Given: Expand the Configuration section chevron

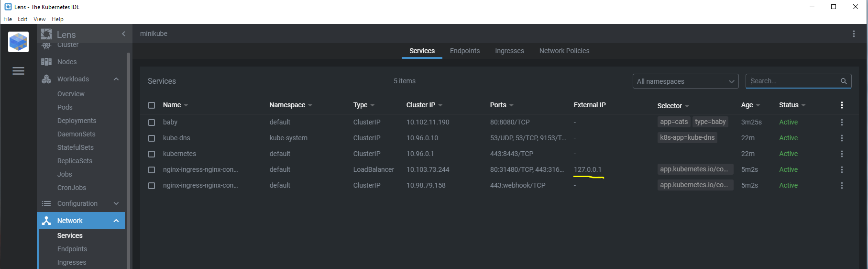Looking at the screenshot, I should pos(116,203).
